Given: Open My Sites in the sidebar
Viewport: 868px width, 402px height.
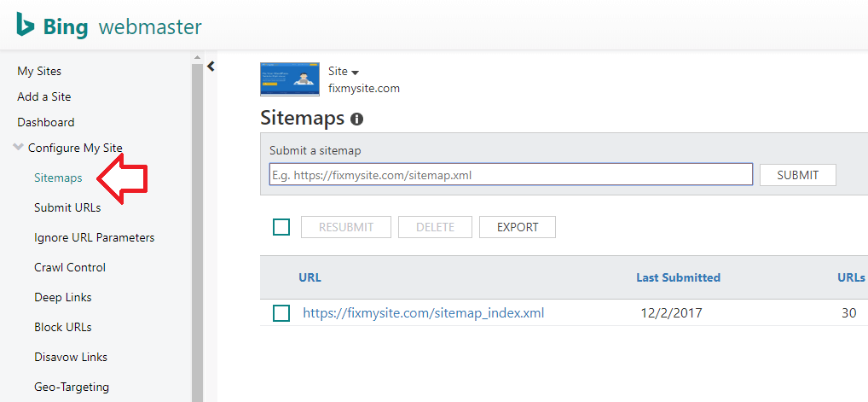Looking at the screenshot, I should click(39, 71).
